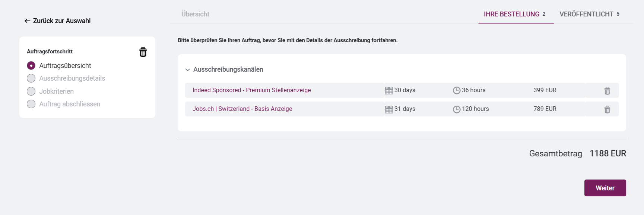Image resolution: width=644 pixels, height=215 pixels.
Task: Select the Auftragsübersicht step radio button
Action: click(31, 66)
